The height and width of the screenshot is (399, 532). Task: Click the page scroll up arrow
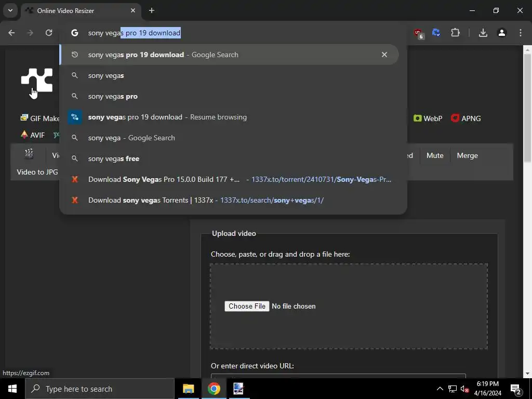[527, 50]
